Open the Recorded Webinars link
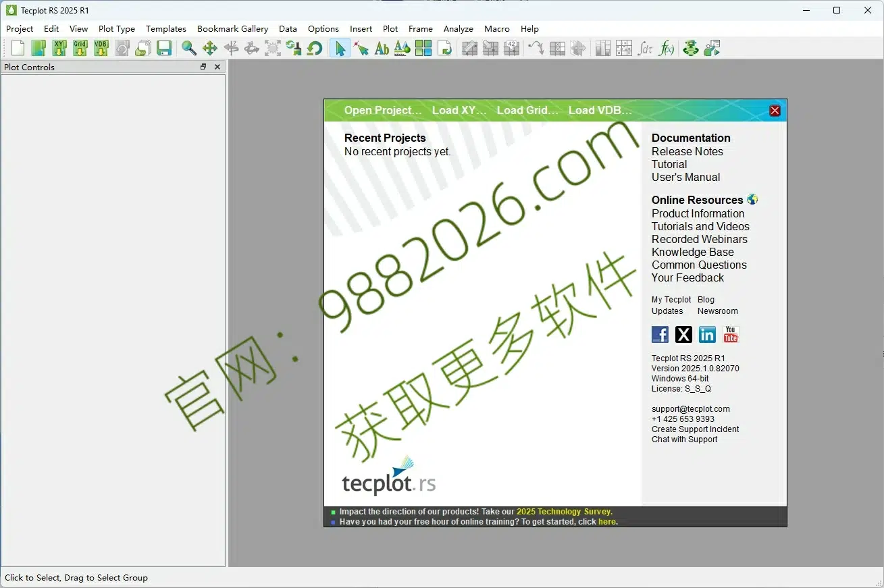Viewport: 884px width, 588px height. [x=700, y=240]
